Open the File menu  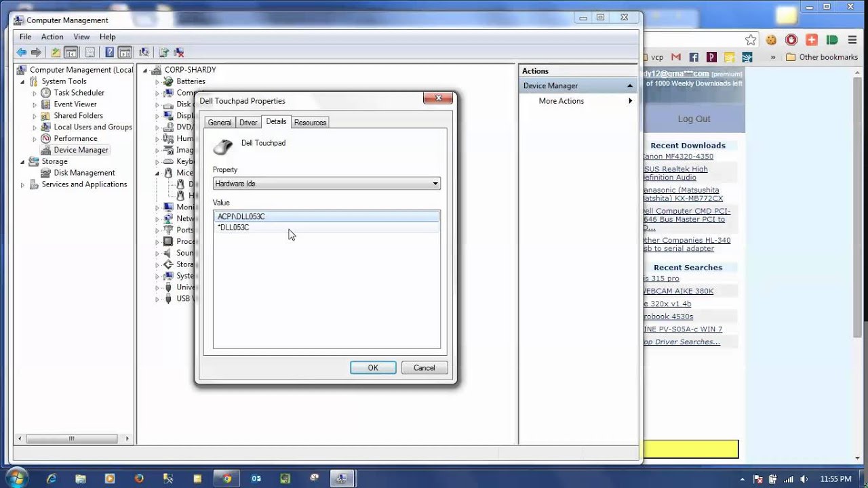coord(25,37)
